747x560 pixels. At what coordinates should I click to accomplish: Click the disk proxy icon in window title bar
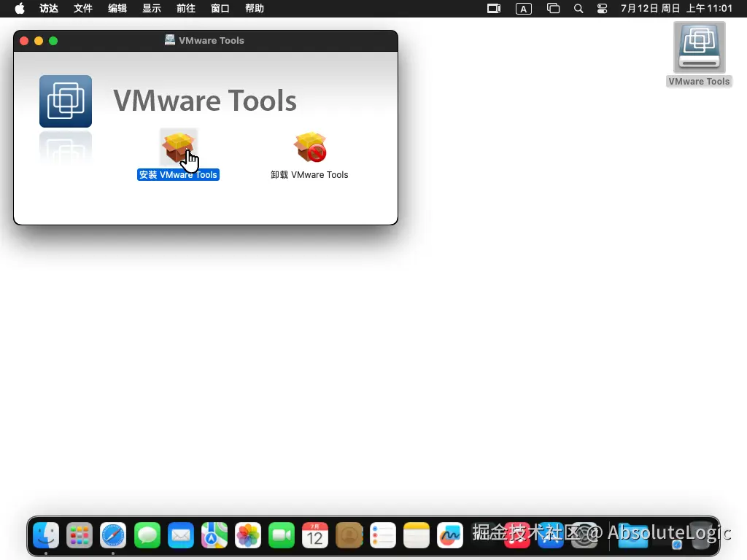coord(169,40)
